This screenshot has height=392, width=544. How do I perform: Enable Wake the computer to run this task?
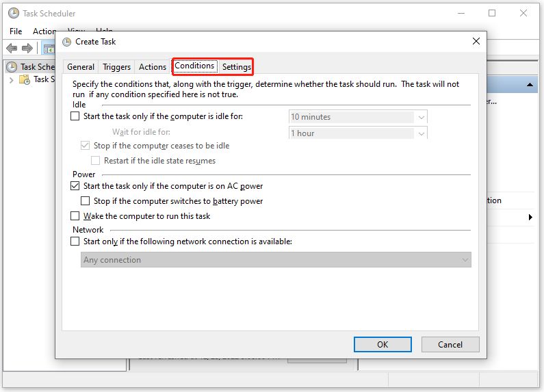[x=75, y=215]
